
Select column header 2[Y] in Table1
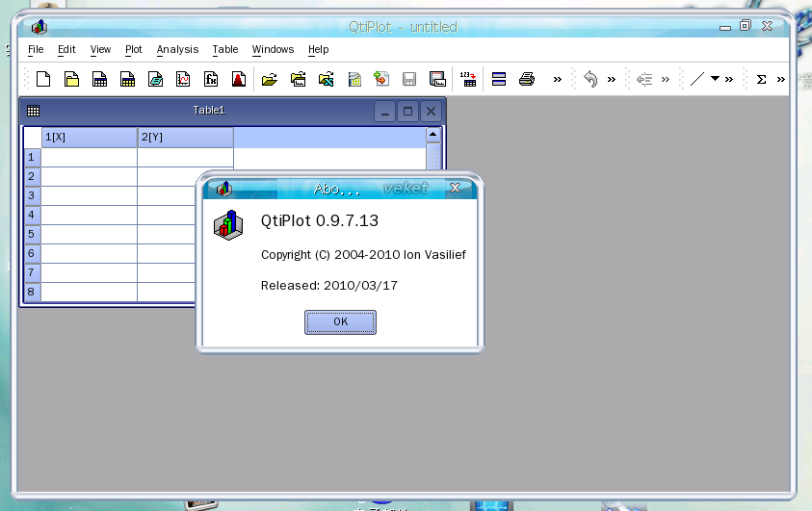click(x=185, y=138)
